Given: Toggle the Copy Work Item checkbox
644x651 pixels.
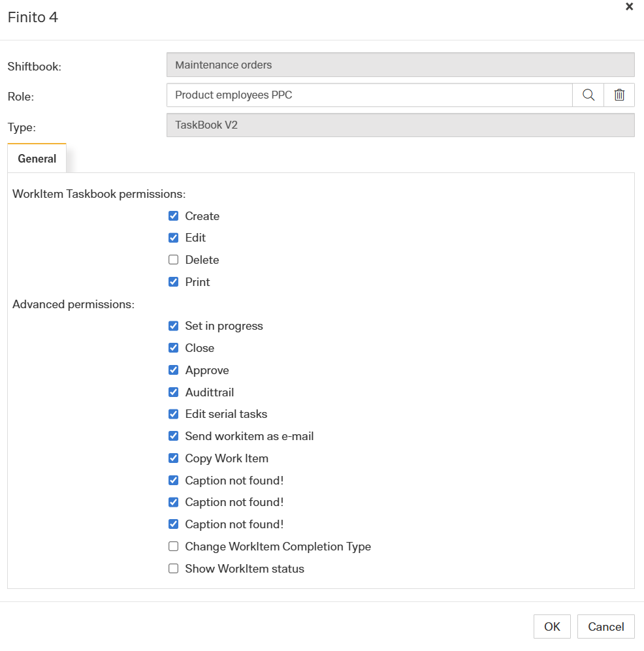Looking at the screenshot, I should (x=173, y=458).
